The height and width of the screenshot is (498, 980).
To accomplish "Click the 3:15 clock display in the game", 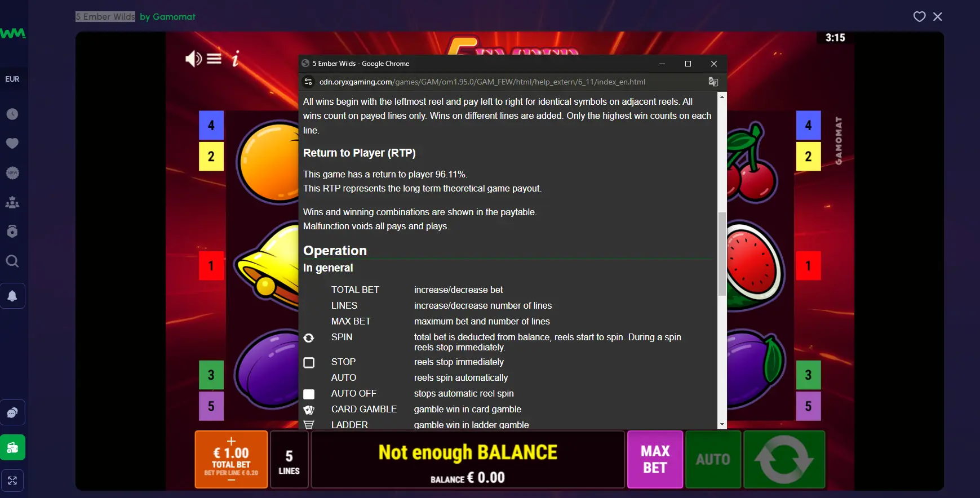I will tap(835, 38).
